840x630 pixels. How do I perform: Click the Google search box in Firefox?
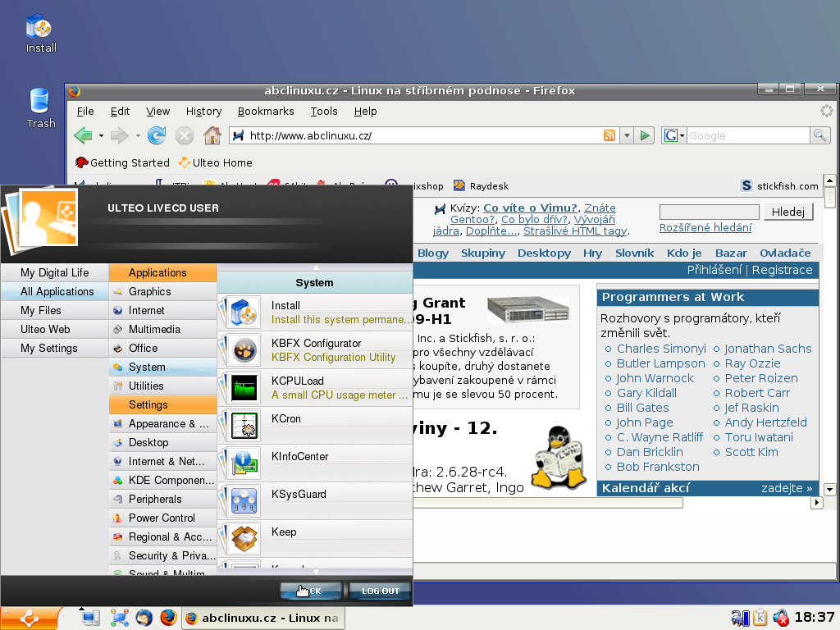coord(748,135)
